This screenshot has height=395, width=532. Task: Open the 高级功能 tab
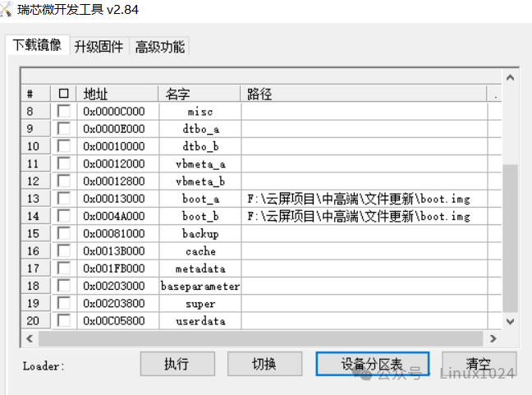point(159,47)
